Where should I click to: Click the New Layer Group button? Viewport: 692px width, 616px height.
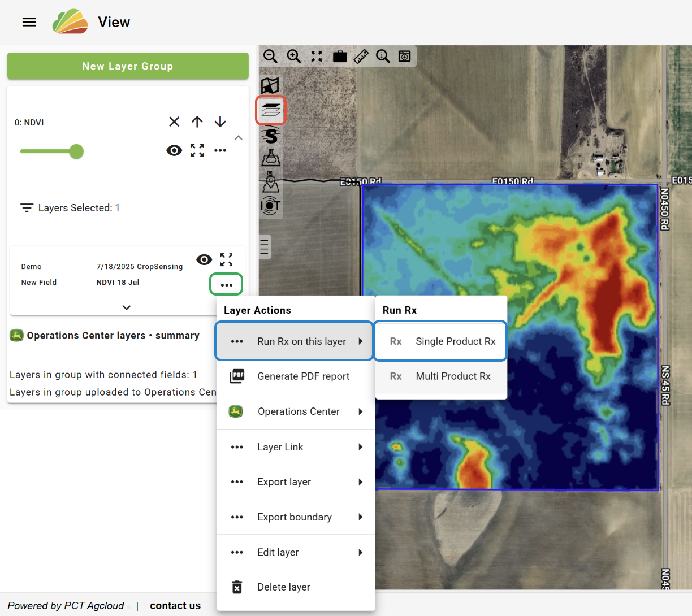pyautogui.click(x=128, y=66)
